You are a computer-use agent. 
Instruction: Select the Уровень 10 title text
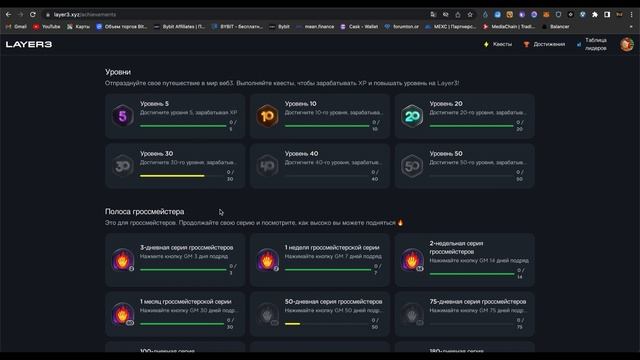pyautogui.click(x=300, y=104)
